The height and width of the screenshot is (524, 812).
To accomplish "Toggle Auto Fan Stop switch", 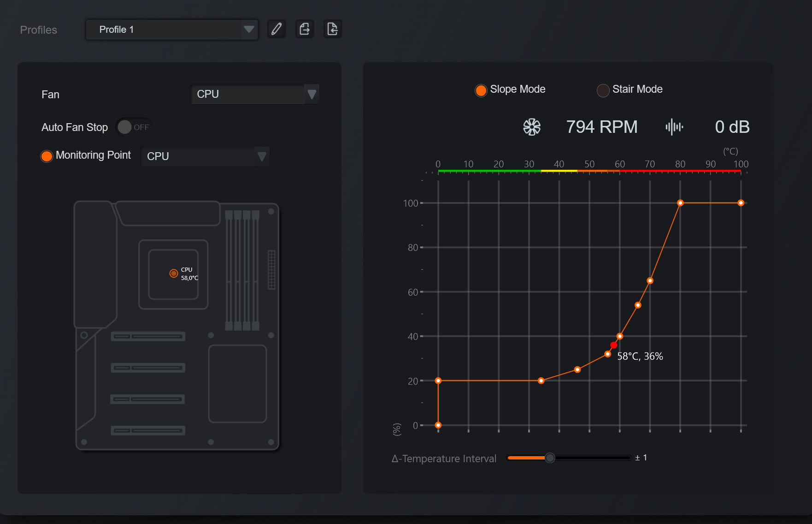I will click(x=133, y=127).
